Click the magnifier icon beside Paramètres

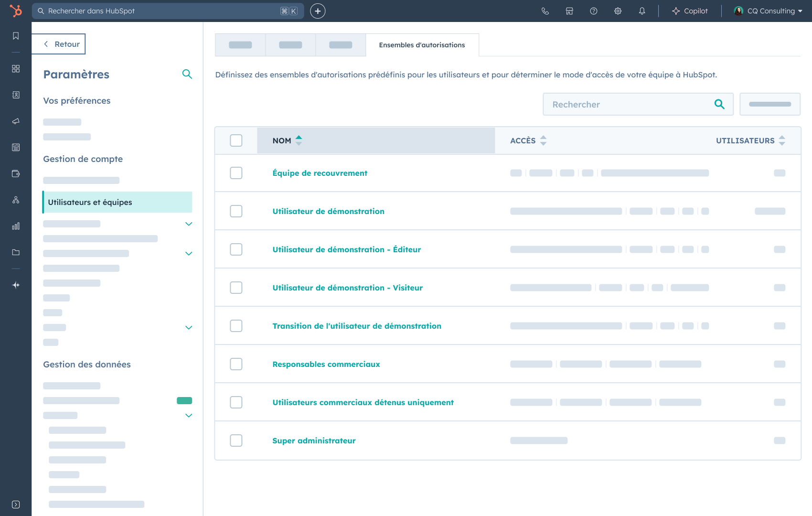coord(187,74)
